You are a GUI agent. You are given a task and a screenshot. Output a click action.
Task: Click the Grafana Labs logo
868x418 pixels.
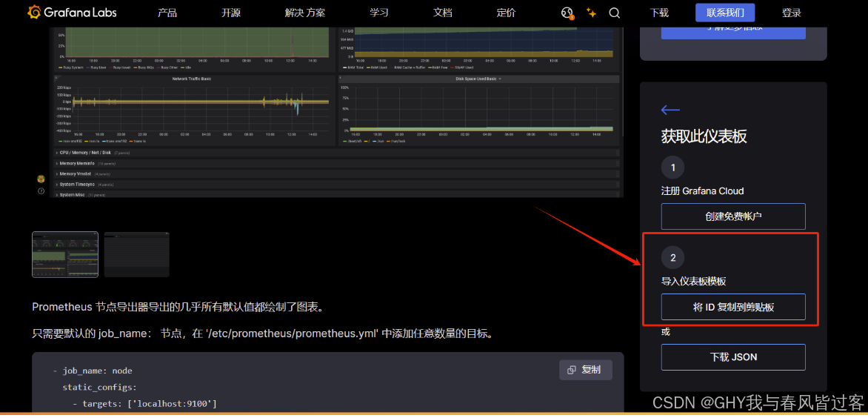pos(72,12)
